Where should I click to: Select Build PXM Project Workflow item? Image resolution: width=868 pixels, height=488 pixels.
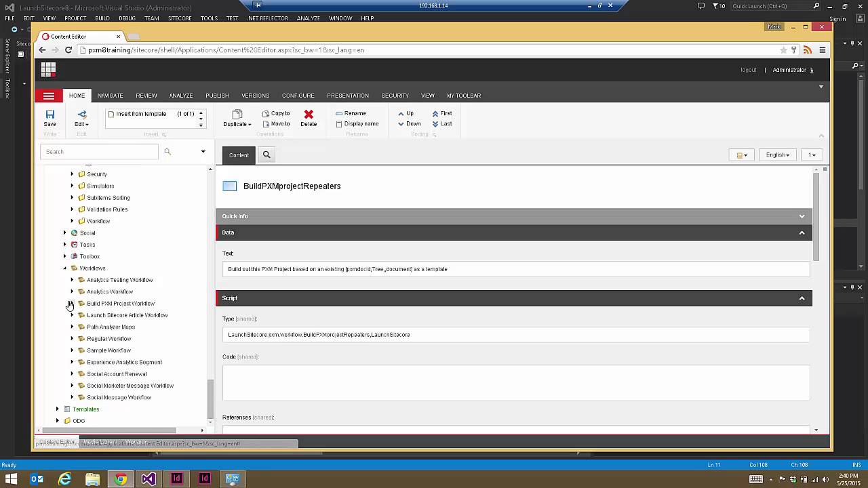(121, 303)
